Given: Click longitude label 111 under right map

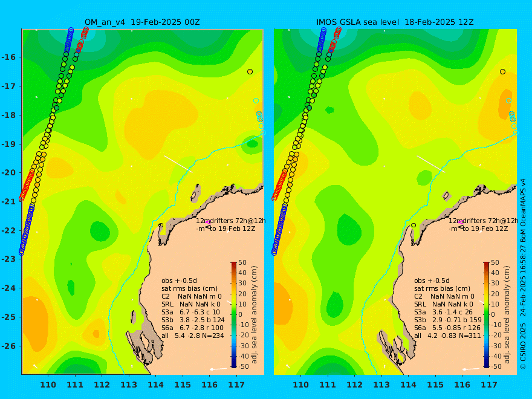Looking at the screenshot, I should (x=328, y=384).
